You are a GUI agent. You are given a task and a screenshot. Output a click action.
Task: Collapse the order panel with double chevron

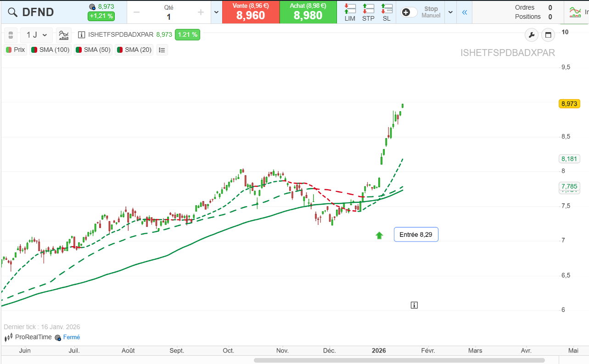(464, 12)
